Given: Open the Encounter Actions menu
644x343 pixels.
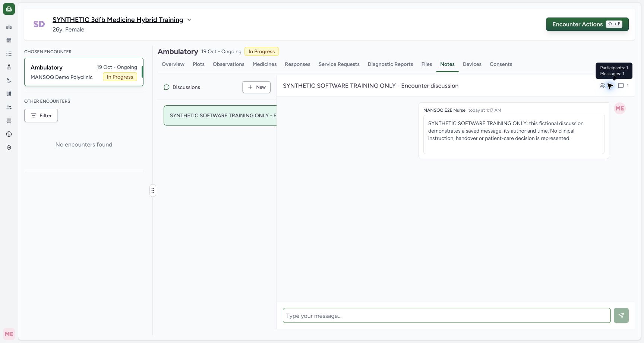Looking at the screenshot, I should 587,24.
